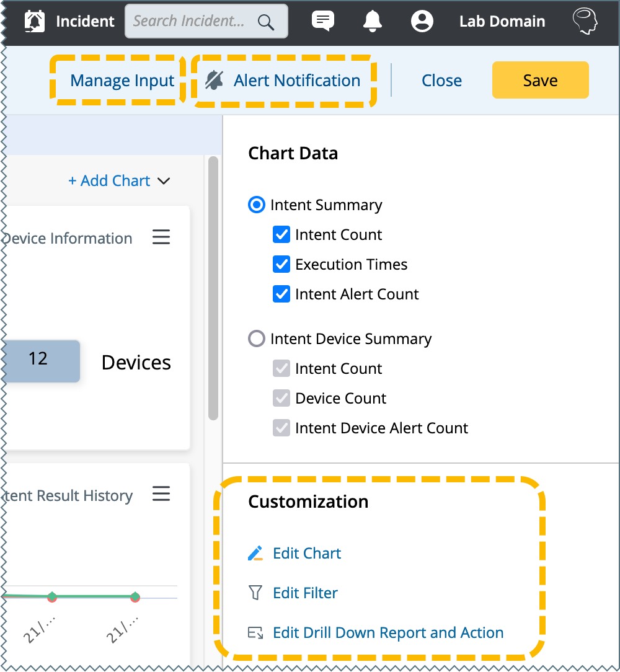This screenshot has height=672, width=620.
Task: Uncheck the Execution Times checkbox
Action: [x=281, y=265]
